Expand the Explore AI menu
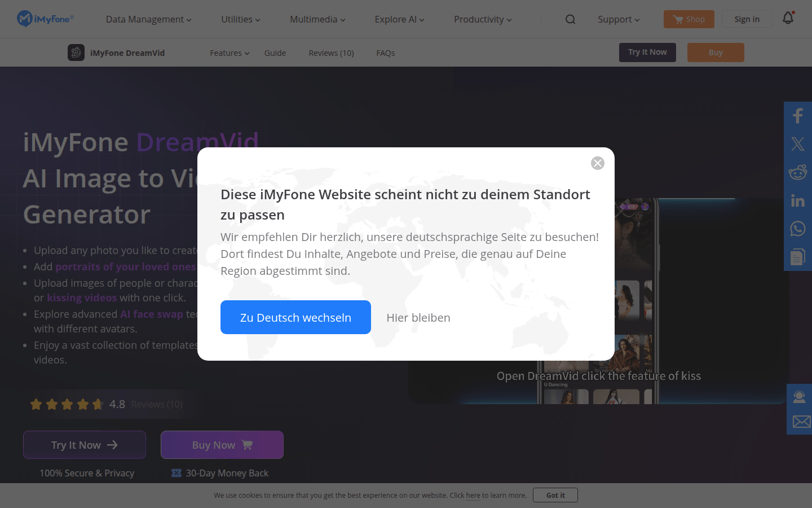The image size is (812, 508). point(399,19)
